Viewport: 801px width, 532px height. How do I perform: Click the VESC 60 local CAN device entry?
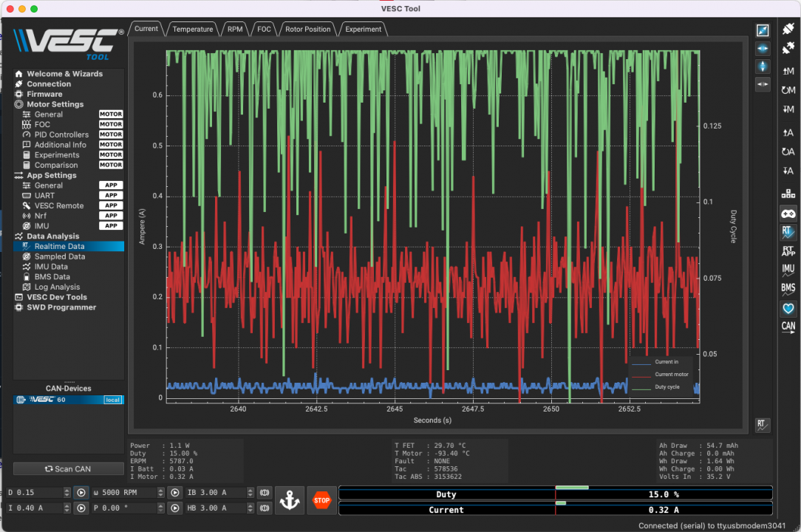tap(68, 399)
